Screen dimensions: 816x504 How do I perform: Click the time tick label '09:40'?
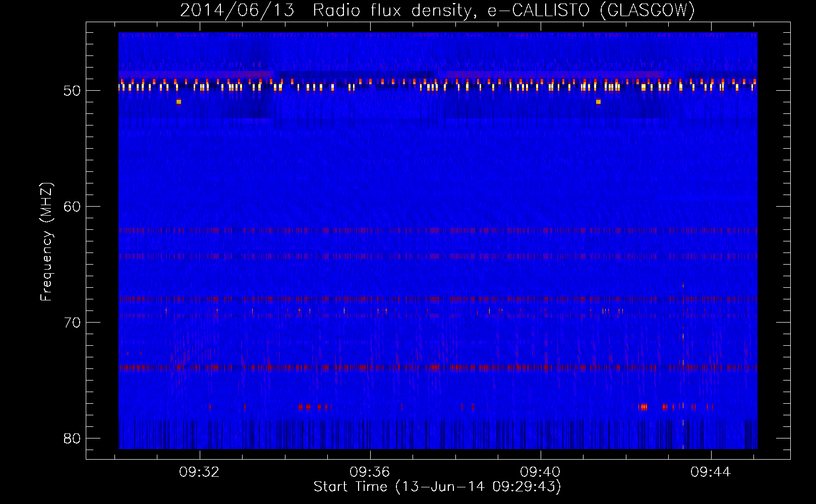coord(541,472)
